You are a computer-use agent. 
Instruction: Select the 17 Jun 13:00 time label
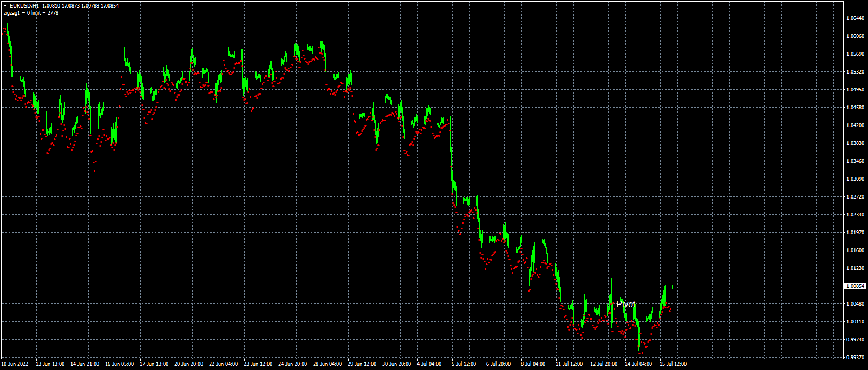coord(154,364)
